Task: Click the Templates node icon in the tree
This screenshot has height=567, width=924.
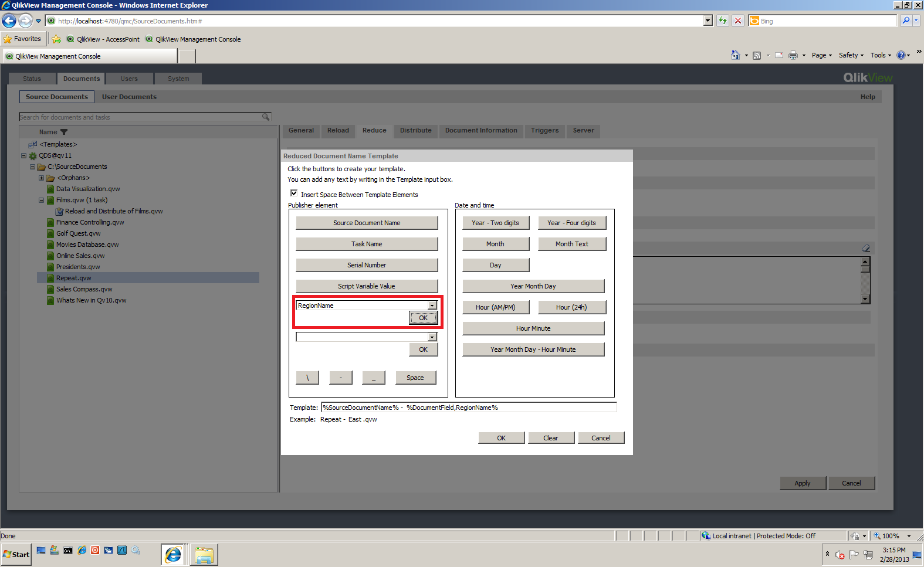Action: (33, 144)
